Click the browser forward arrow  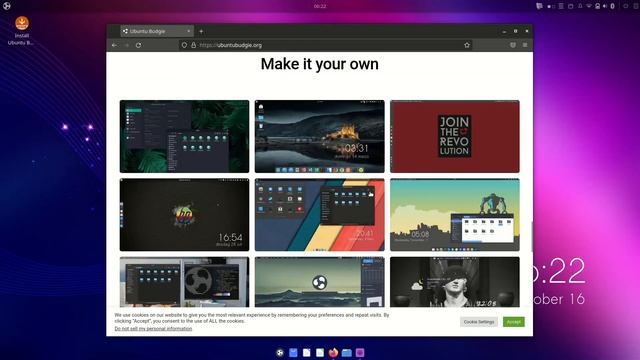pyautogui.click(x=127, y=45)
